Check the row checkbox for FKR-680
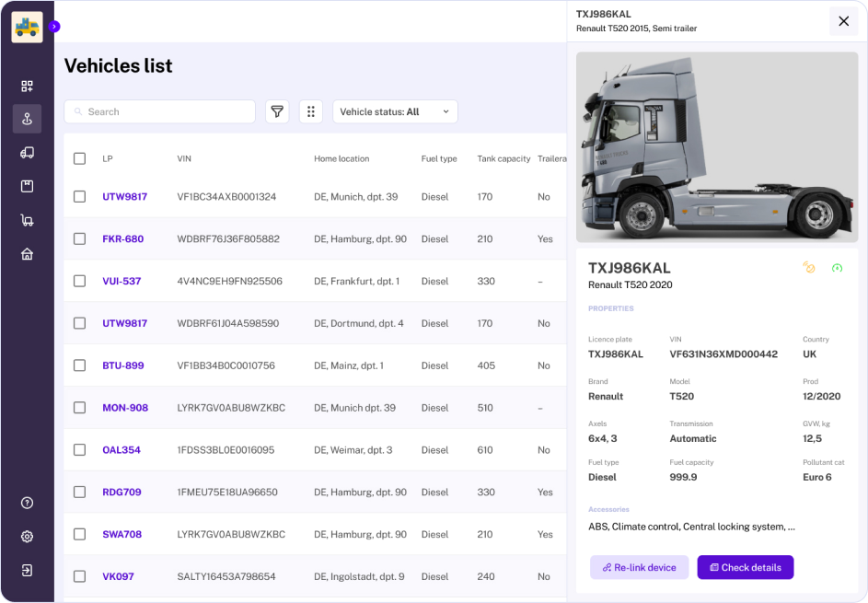Viewport: 868px width, 603px height. coord(79,238)
